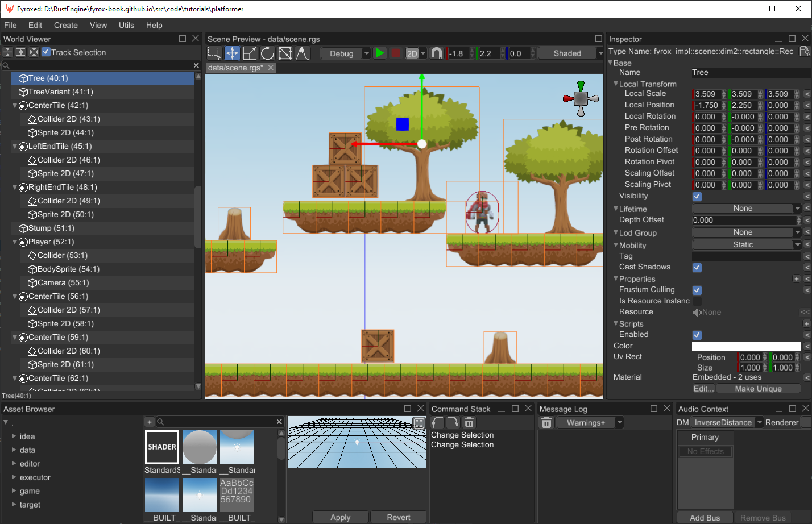Collapse the RightEndTile (48:1) node
Screen dimensions: 812x524
(15, 187)
